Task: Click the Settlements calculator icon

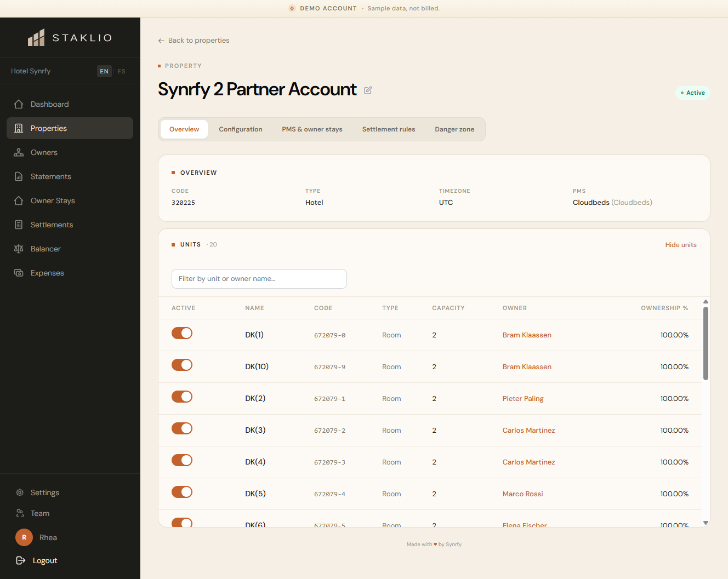Action: 19,225
